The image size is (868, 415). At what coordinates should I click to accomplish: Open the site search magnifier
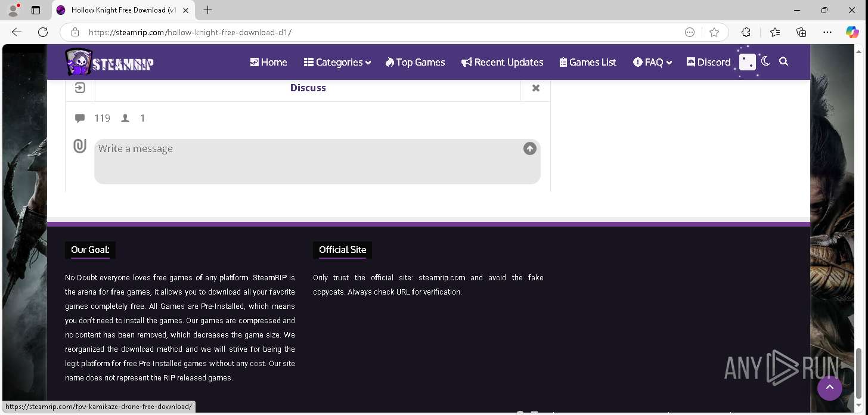click(x=783, y=61)
